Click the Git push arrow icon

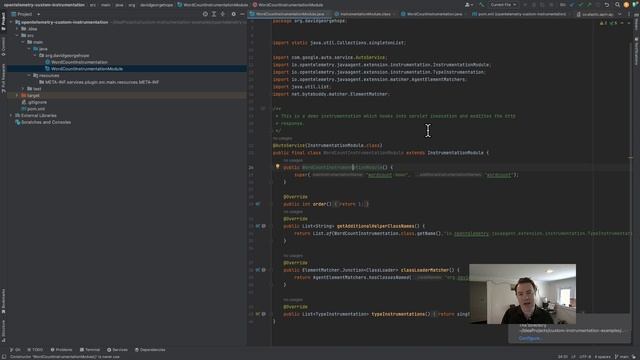589,5
